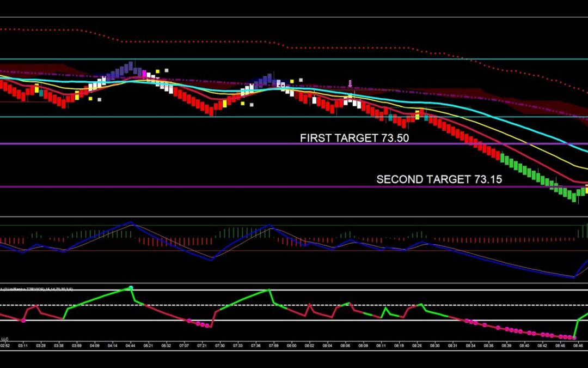Image resolution: width=588 pixels, height=368 pixels.
Task: Click the SECOND TARGET 73.15 label
Action: [439, 179]
